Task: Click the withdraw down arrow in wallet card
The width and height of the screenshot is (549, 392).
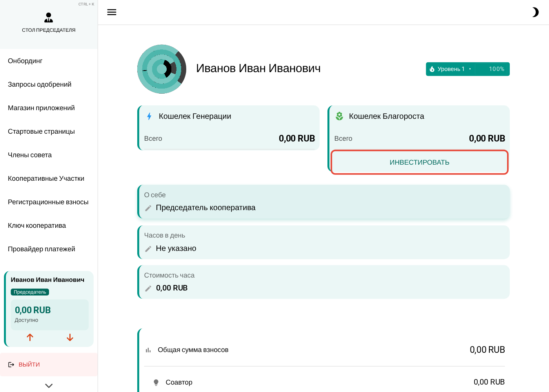Action: [70, 337]
